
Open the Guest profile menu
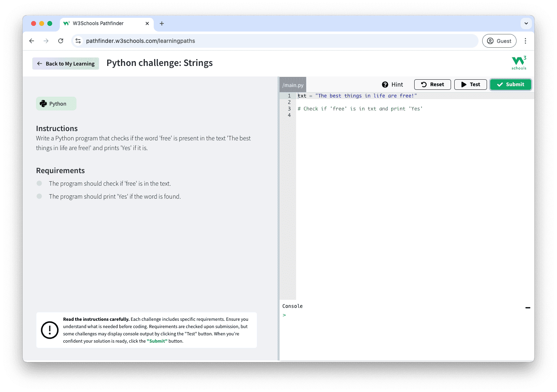point(499,41)
